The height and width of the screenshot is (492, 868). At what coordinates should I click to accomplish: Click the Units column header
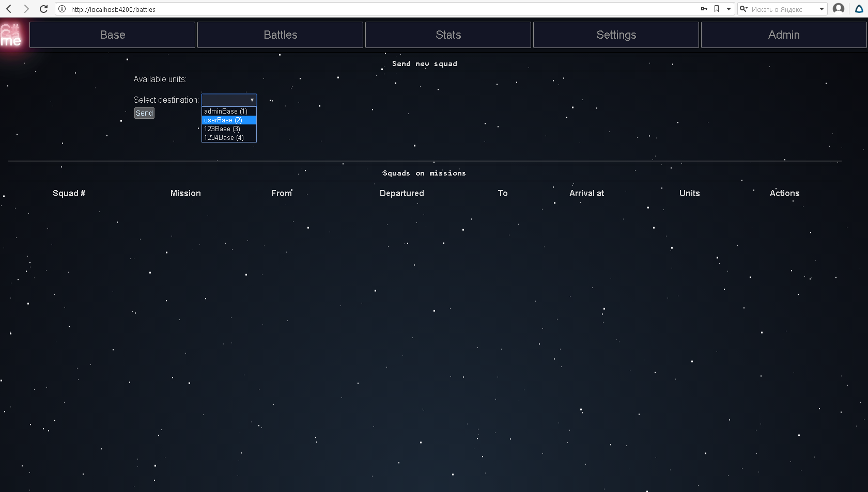(689, 193)
